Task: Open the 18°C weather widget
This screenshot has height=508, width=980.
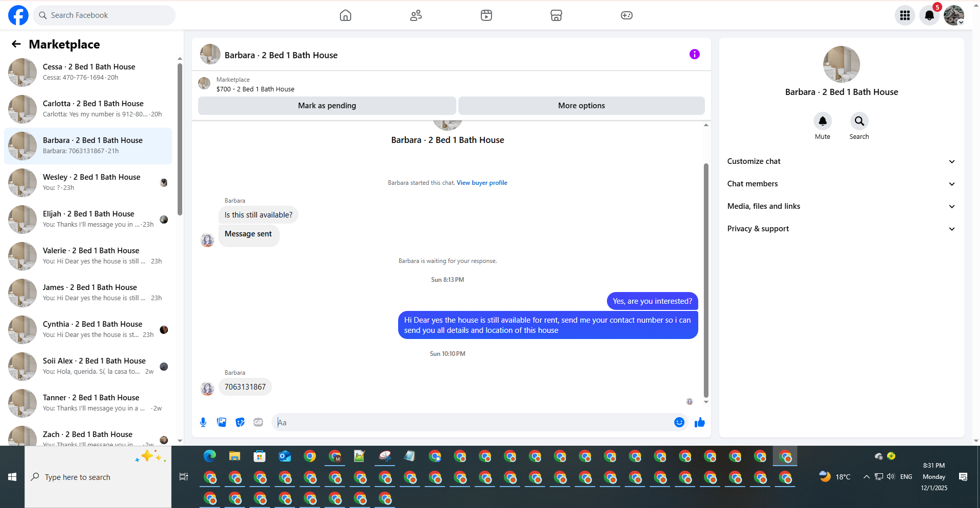Action: click(x=835, y=477)
